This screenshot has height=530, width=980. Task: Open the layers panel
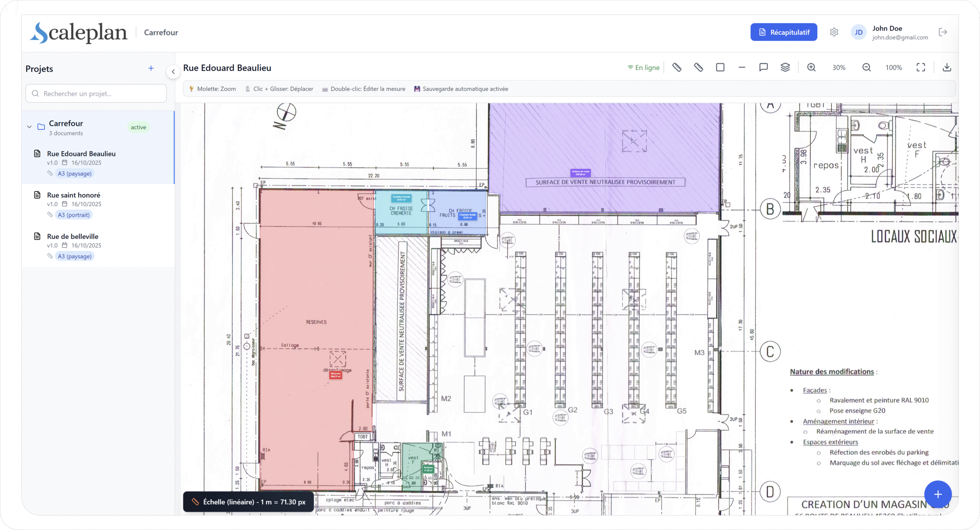(x=785, y=67)
